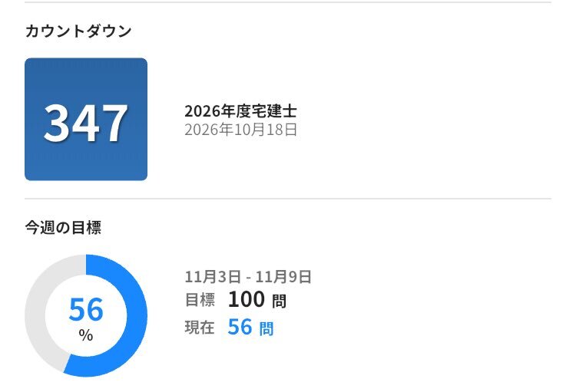Click the 今週の目標 section heading
Image resolution: width=576 pixels, height=392 pixels.
(63, 227)
